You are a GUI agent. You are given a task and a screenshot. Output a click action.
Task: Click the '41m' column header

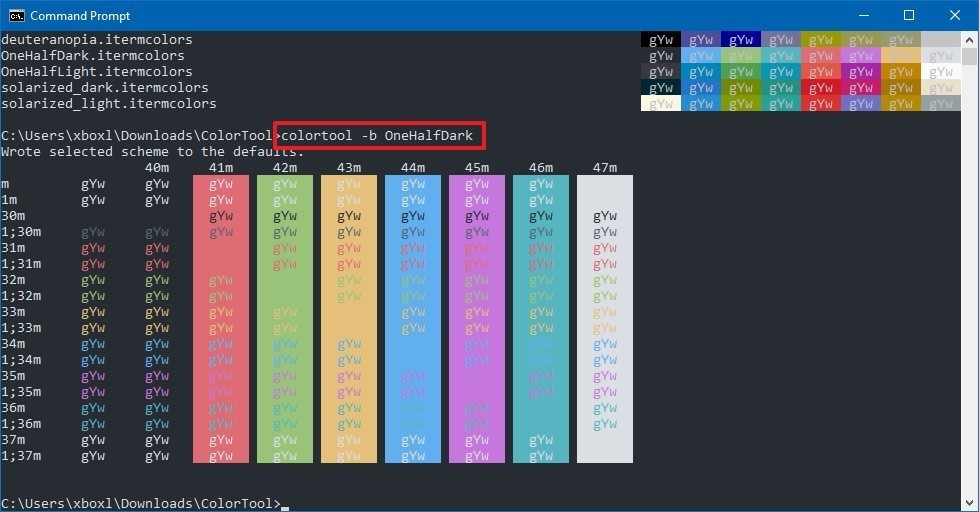point(221,167)
